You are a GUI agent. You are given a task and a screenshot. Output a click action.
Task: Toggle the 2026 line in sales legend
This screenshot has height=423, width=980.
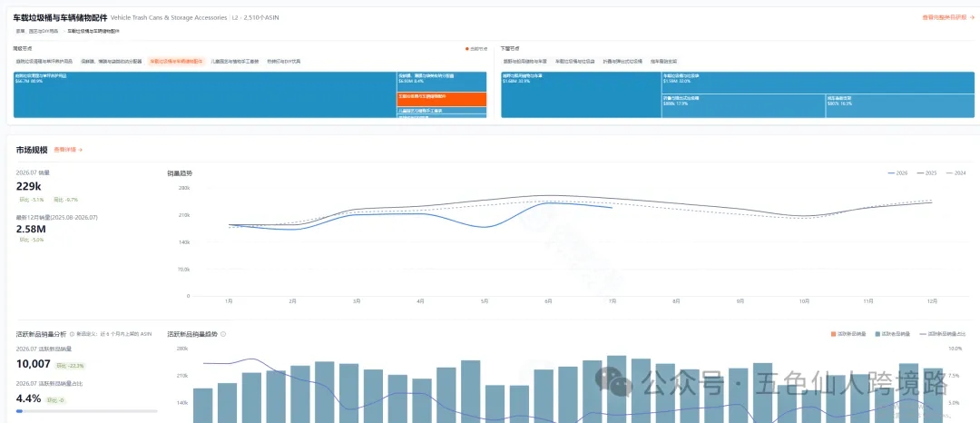point(897,173)
